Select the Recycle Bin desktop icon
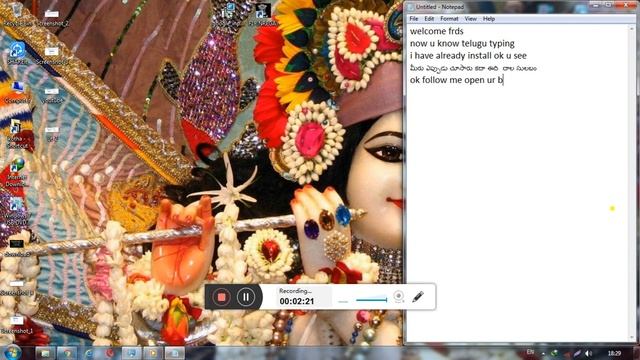This screenshot has width=640, height=360. (17, 15)
